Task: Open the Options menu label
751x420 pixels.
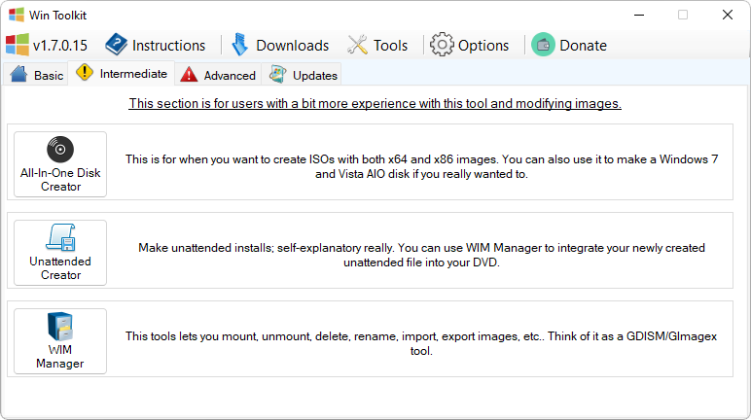Action: [483, 45]
